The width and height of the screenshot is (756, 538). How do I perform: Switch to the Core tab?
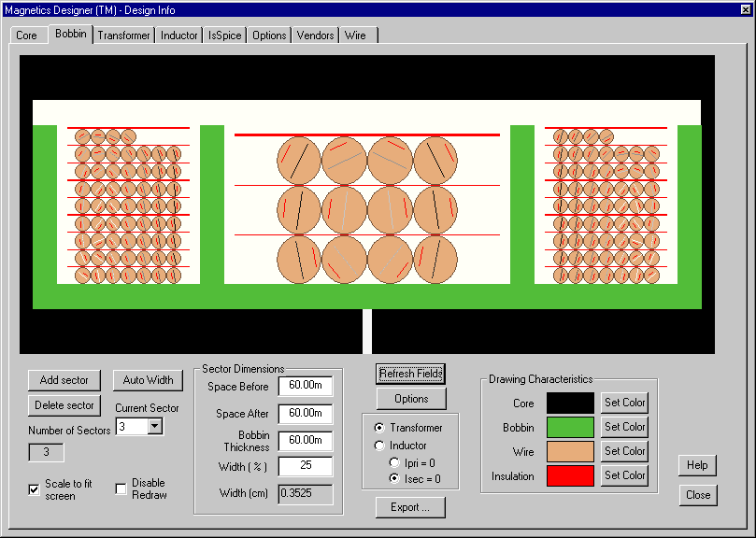click(27, 35)
